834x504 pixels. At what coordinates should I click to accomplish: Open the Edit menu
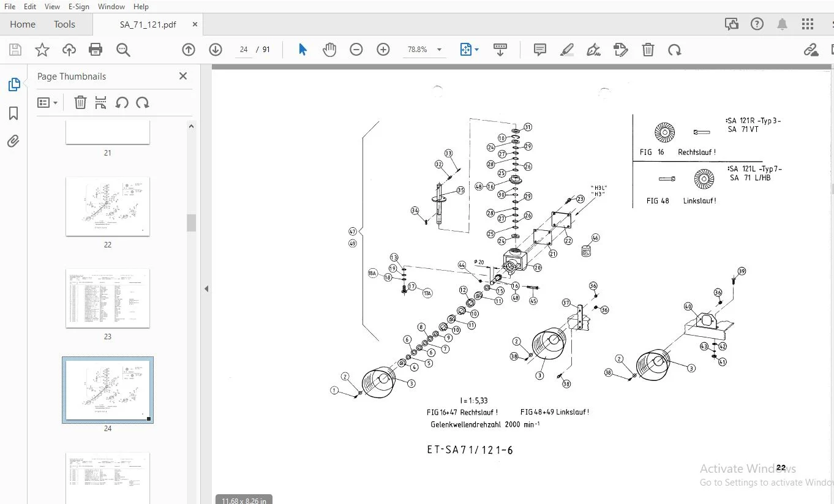tap(30, 7)
